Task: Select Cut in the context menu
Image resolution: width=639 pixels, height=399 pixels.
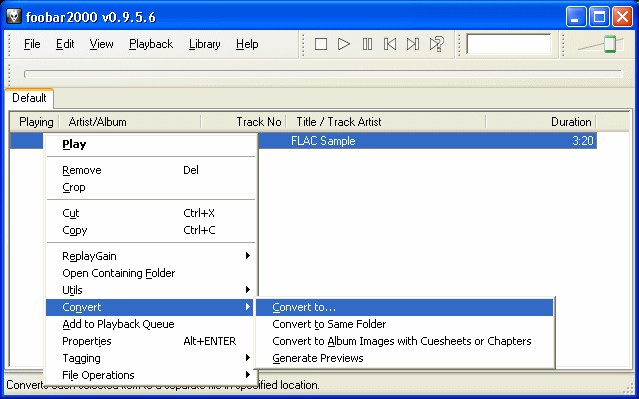Action: point(152,213)
